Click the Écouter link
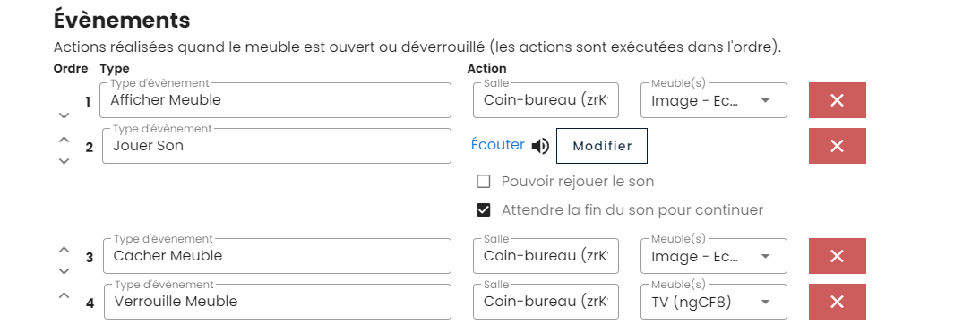Image resolution: width=980 pixels, height=333 pixels. (x=497, y=144)
